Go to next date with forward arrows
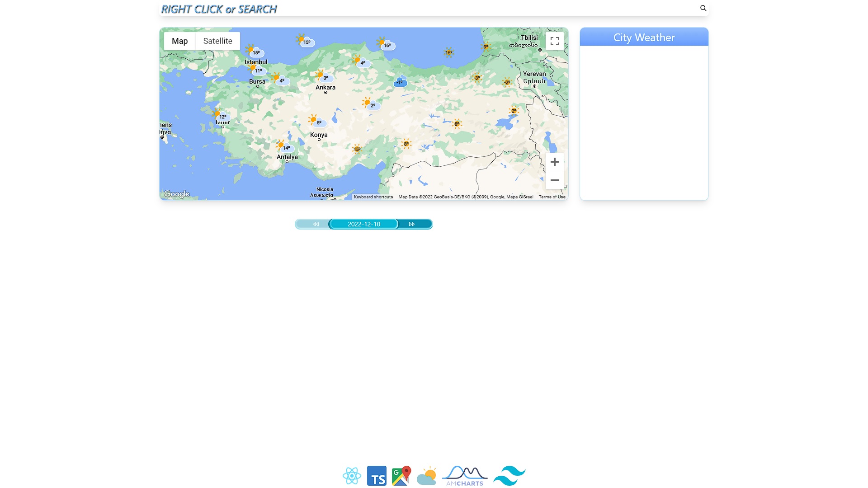 (x=412, y=224)
